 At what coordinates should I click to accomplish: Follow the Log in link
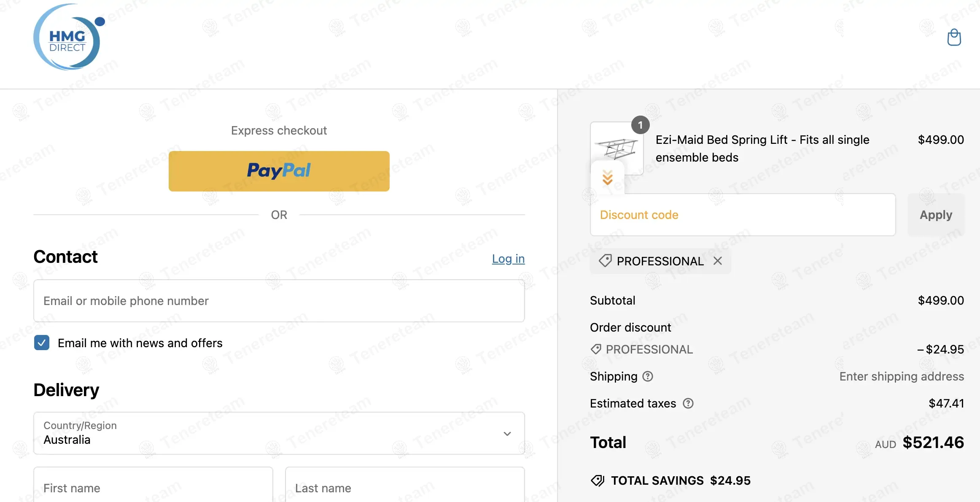[x=508, y=259]
